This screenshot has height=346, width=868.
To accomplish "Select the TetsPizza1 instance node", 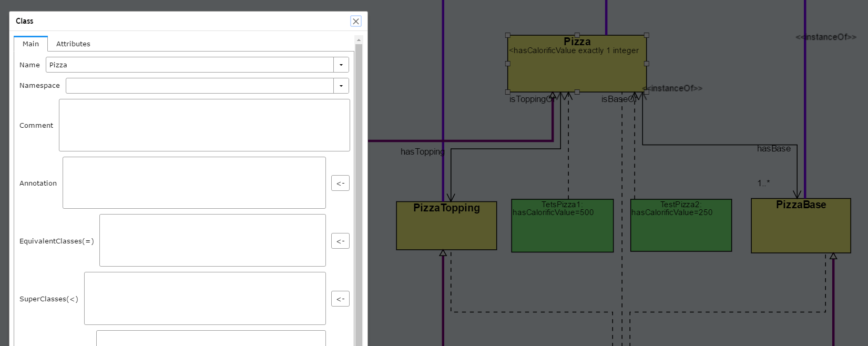I will [562, 231].
